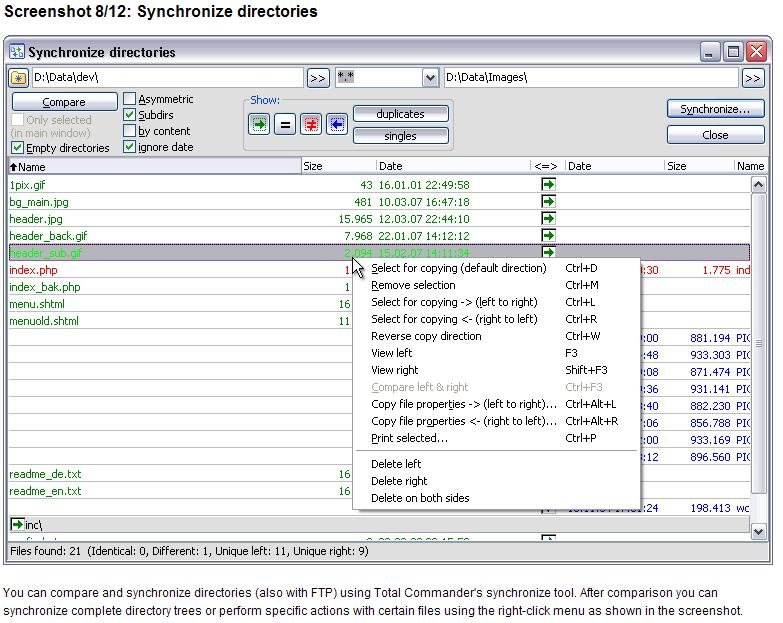Choose Copy file properties left to right
The height and width of the screenshot is (623, 783).
pyautogui.click(x=496, y=404)
